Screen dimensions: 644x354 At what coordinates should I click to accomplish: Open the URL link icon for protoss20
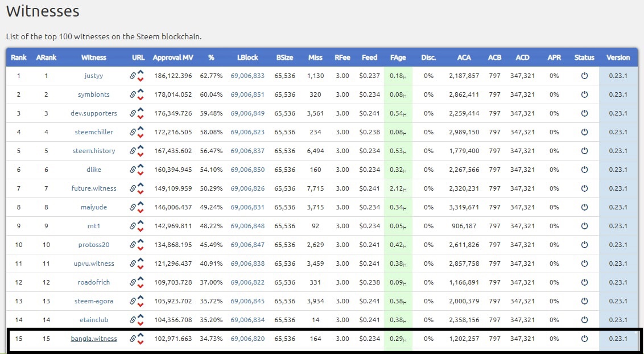coord(133,245)
